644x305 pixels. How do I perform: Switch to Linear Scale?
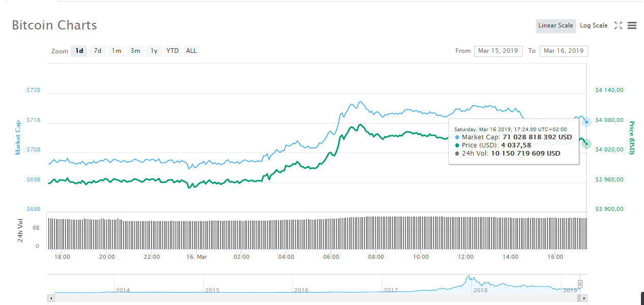[556, 25]
